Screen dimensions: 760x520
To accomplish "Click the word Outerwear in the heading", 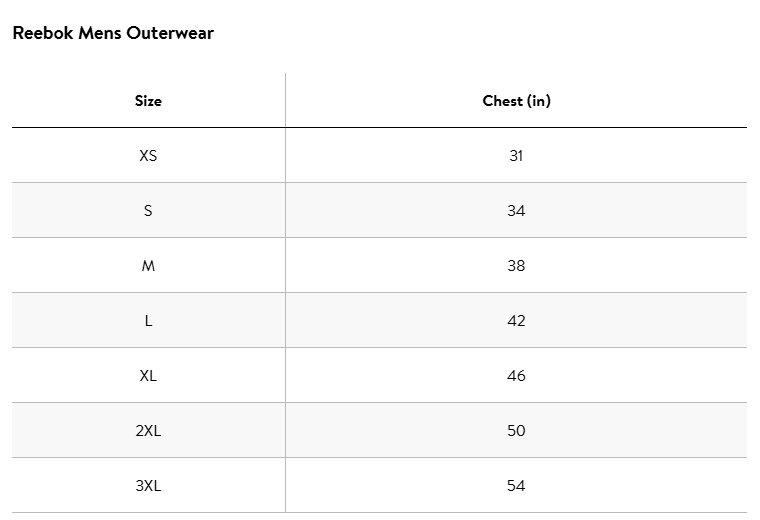I will pyautogui.click(x=170, y=33).
